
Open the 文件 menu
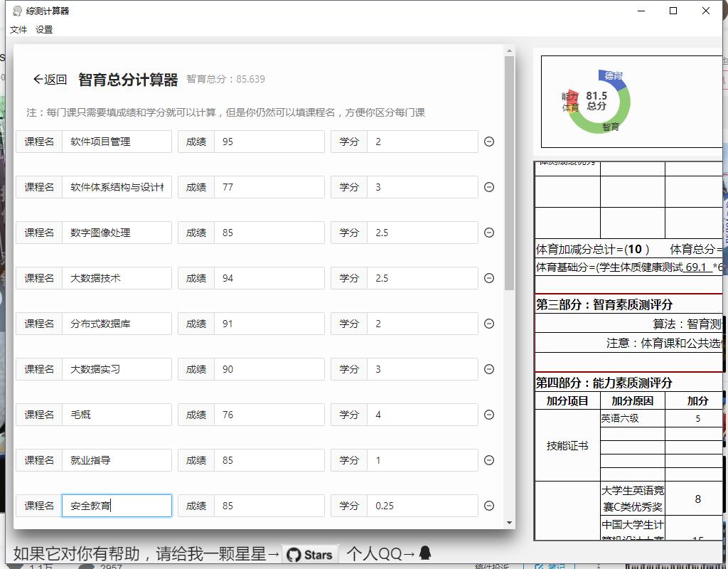(18, 30)
